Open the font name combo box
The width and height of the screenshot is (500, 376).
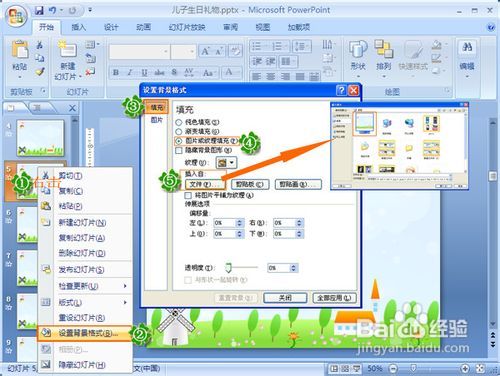point(139,52)
